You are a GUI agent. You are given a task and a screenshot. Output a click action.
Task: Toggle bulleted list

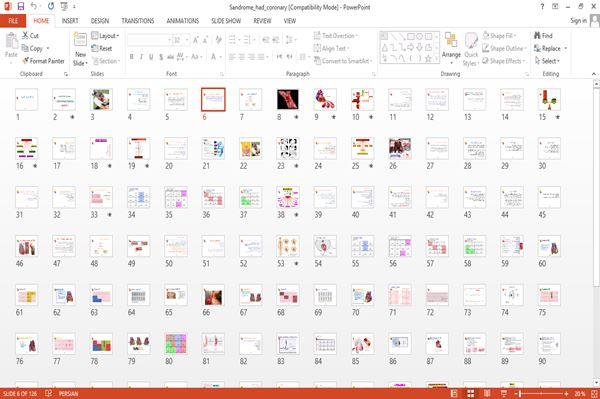click(x=233, y=40)
